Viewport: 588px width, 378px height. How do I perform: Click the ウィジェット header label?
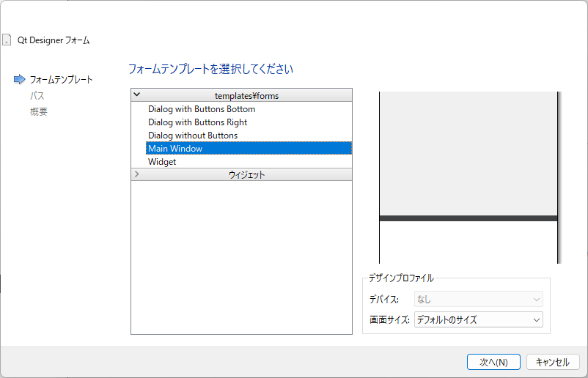[247, 174]
